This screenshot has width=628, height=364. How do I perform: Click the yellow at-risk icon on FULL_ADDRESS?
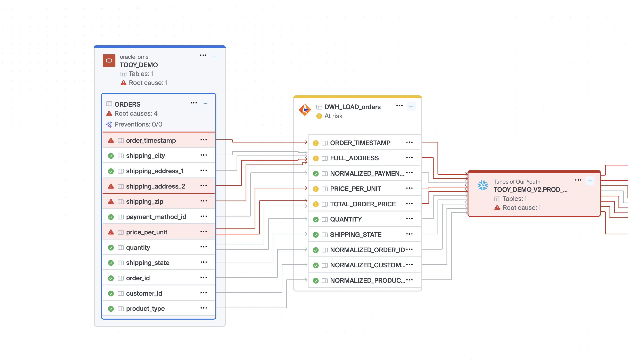click(315, 158)
